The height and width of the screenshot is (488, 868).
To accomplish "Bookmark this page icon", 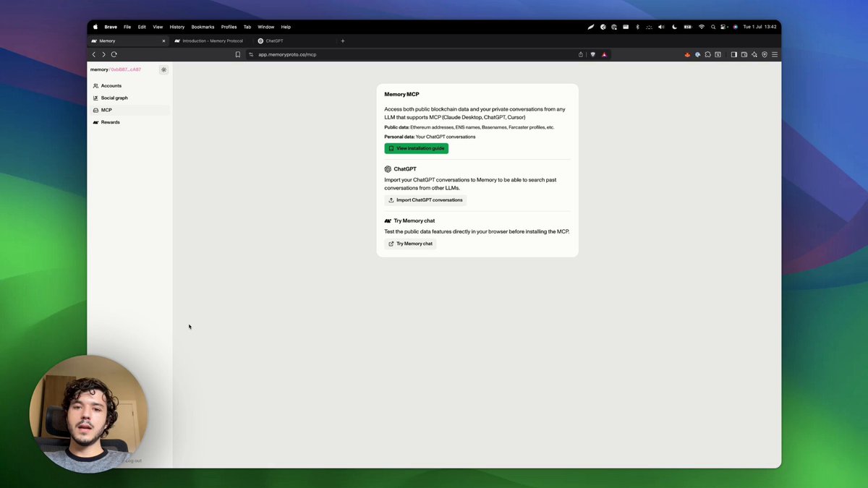I will coord(237,54).
